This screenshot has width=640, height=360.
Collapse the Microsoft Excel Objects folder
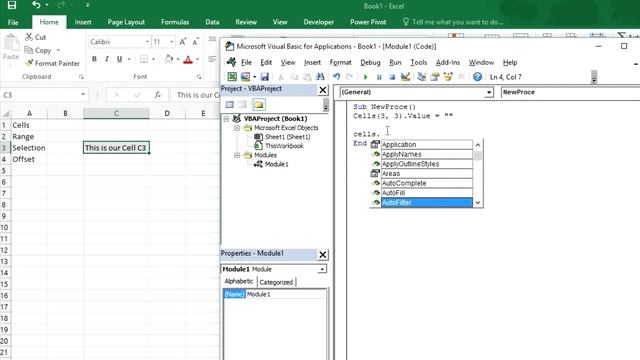tap(237, 128)
